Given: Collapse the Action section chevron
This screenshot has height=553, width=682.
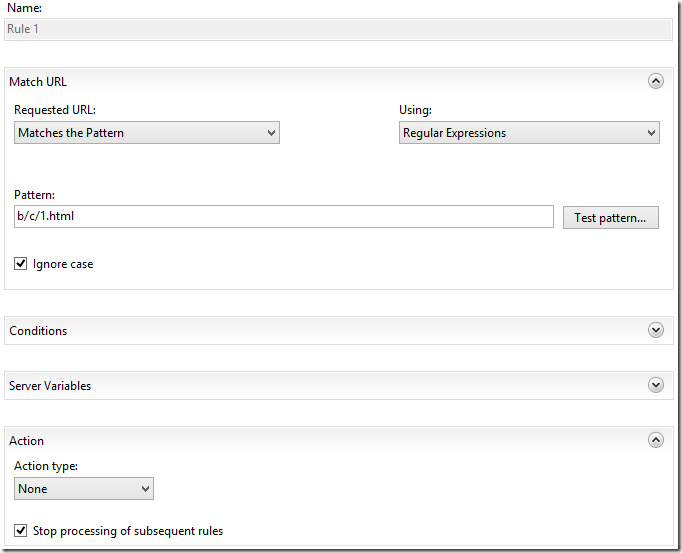Looking at the screenshot, I should coord(656,440).
